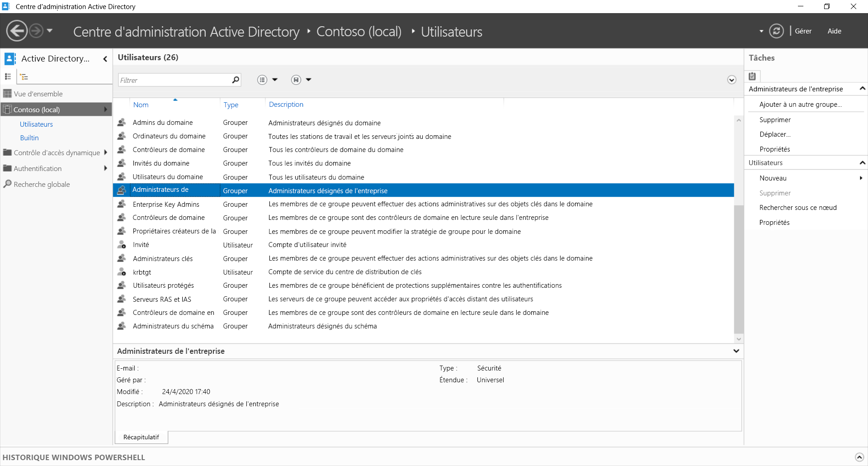The width and height of the screenshot is (868, 466).
Task: Expand the filter criteria chevron
Action: pyautogui.click(x=731, y=80)
